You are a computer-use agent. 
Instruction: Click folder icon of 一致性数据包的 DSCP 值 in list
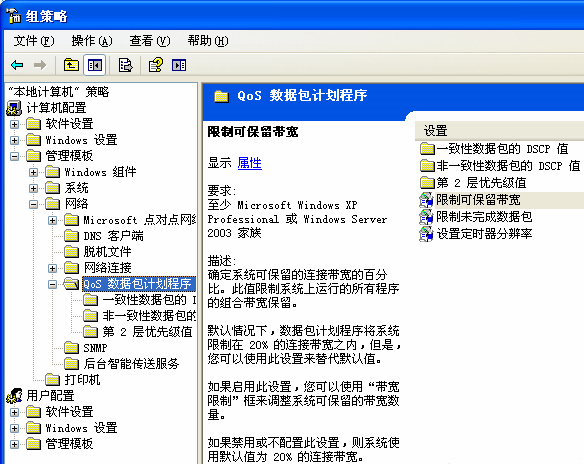pos(427,149)
